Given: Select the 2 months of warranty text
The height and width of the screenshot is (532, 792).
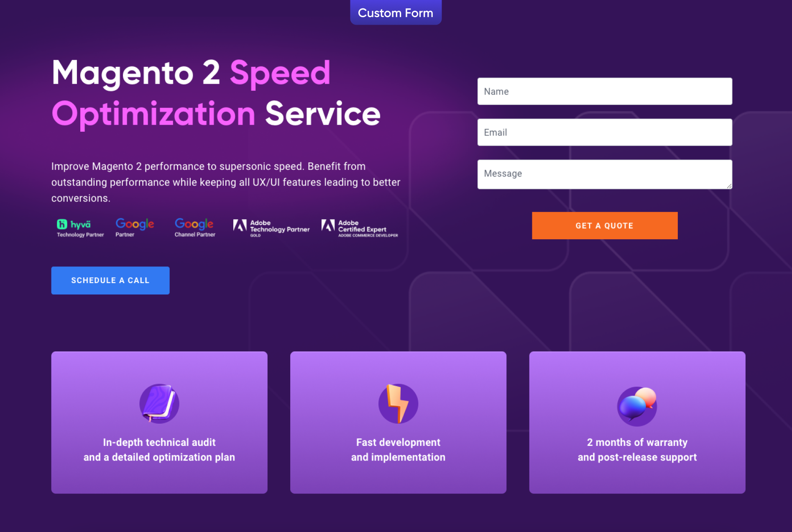Looking at the screenshot, I should click(x=637, y=450).
